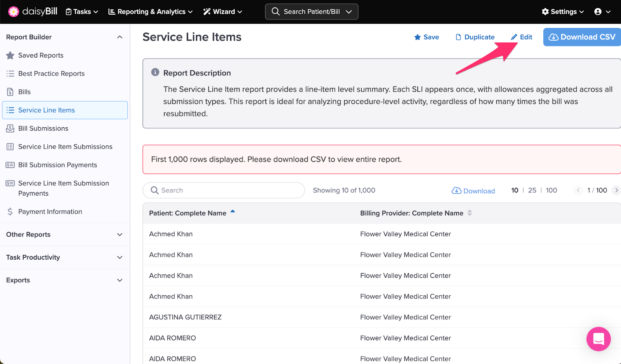Click the Download CSV button
Screen dimensions: 621x364
click(x=582, y=37)
